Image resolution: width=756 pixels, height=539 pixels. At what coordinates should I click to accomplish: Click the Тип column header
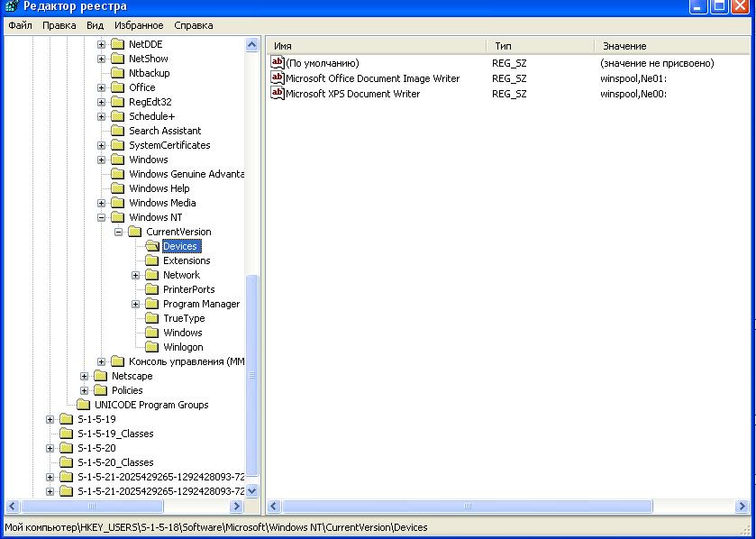(x=541, y=45)
